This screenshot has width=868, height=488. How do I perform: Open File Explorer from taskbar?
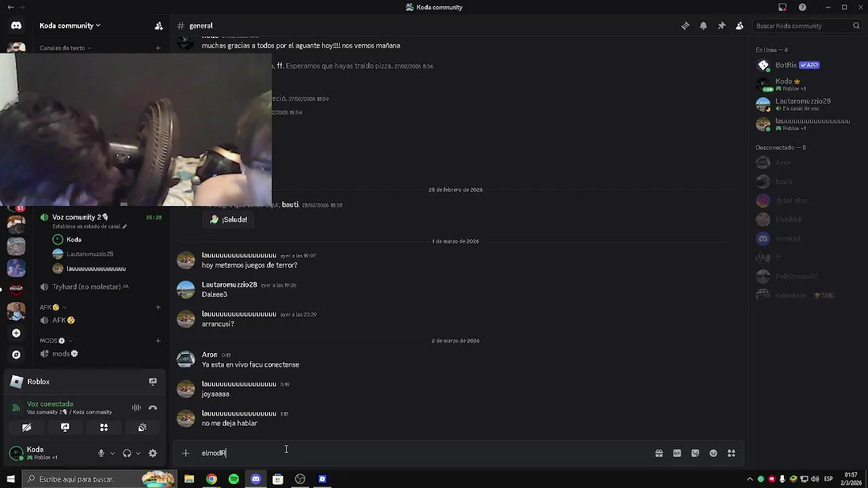[x=189, y=479]
